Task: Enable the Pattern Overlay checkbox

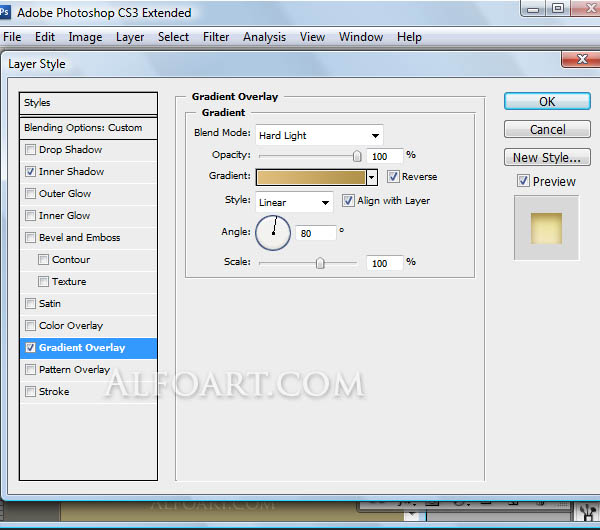Action: click(x=30, y=369)
